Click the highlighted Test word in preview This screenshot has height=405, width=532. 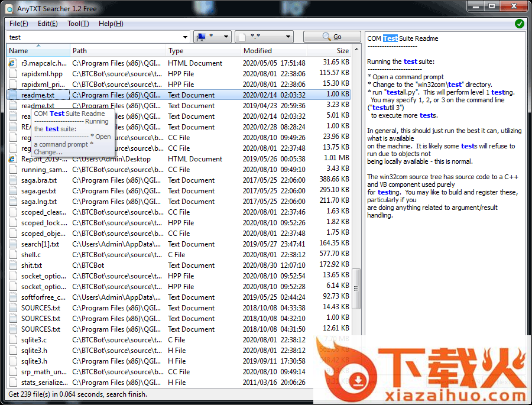click(x=390, y=38)
